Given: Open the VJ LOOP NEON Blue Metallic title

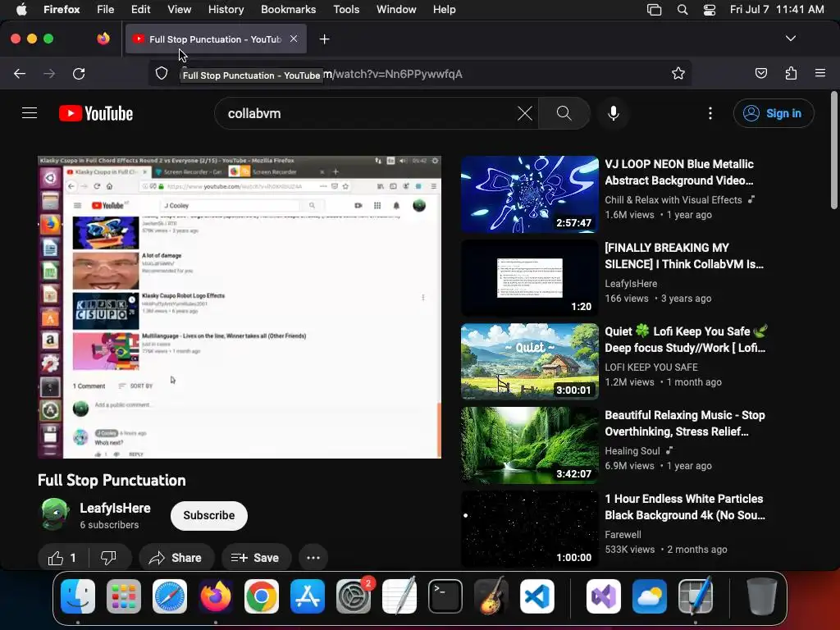Looking at the screenshot, I should (x=679, y=172).
